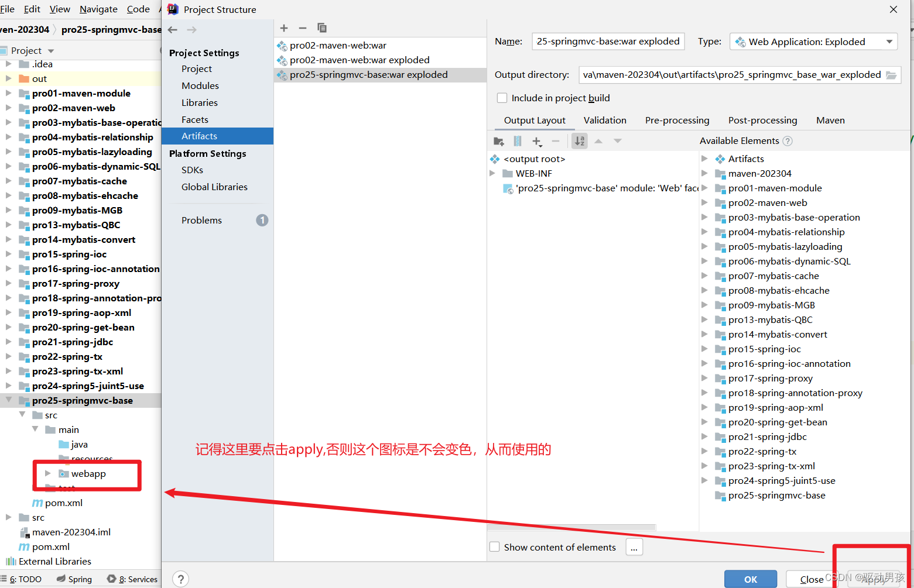Screen dimensions: 914x588
Task: Open the TODO tool window
Action: click(21, 579)
